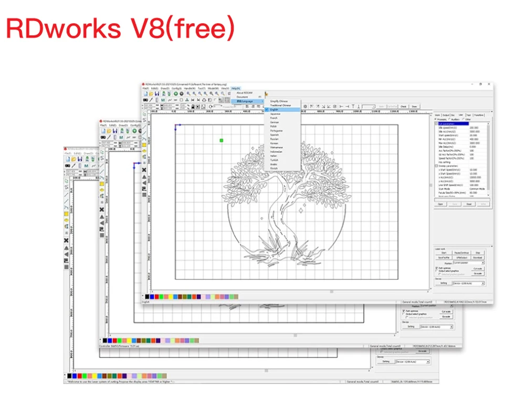Open Position dropdown in front window Laser work
The image size is (525, 420).
pyautogui.click(x=469, y=262)
